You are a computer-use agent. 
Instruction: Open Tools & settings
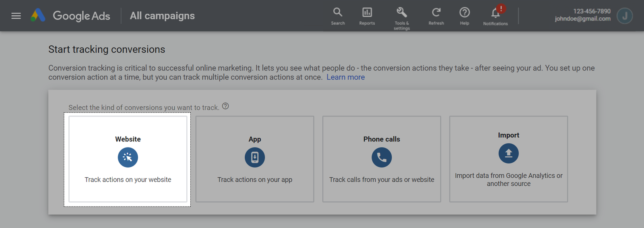click(402, 17)
